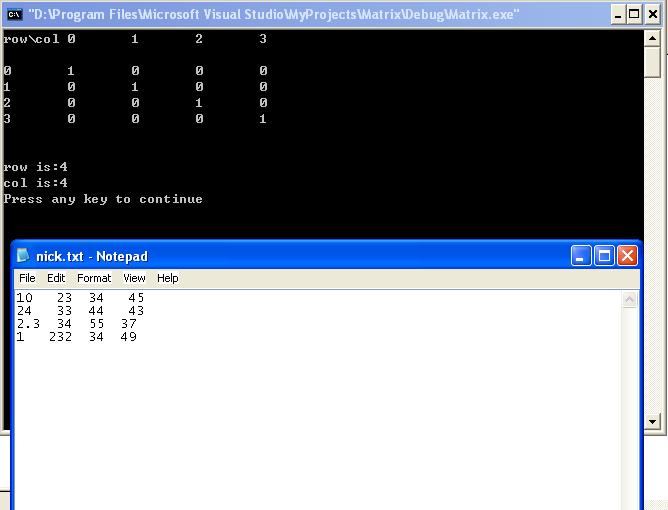This screenshot has width=668, height=510.
Task: Click the value 24 in Notepad
Action: coord(24,311)
